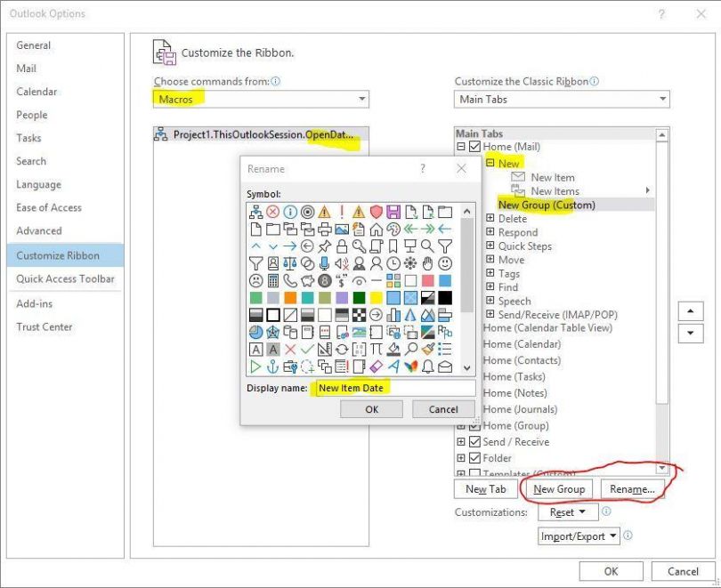Screen dimensions: 721x588
Task: Choose the bell symbol icon
Action: click(x=427, y=366)
